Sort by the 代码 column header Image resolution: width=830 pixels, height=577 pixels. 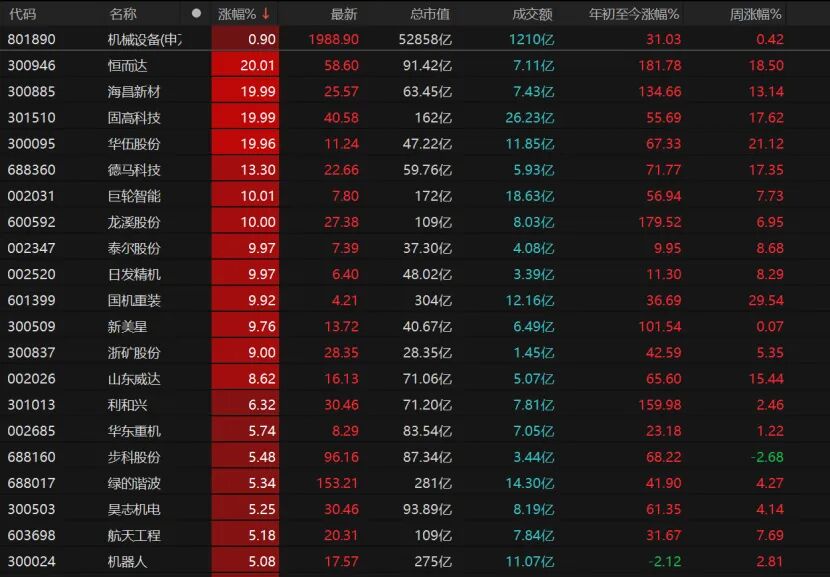(22, 14)
